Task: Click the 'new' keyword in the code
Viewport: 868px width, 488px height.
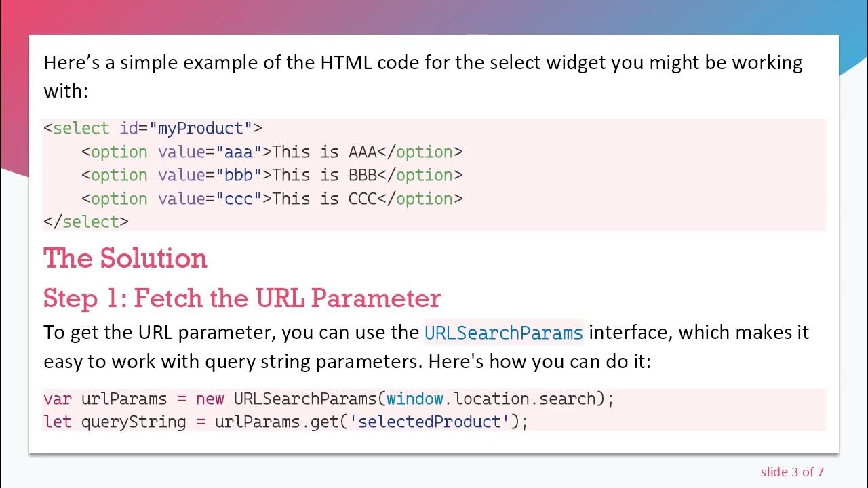Action: pos(210,398)
